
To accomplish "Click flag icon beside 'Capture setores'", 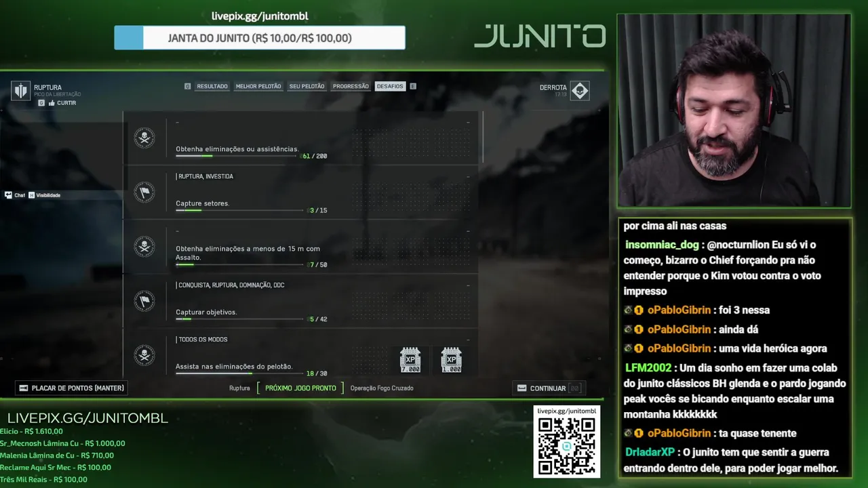I will (144, 192).
